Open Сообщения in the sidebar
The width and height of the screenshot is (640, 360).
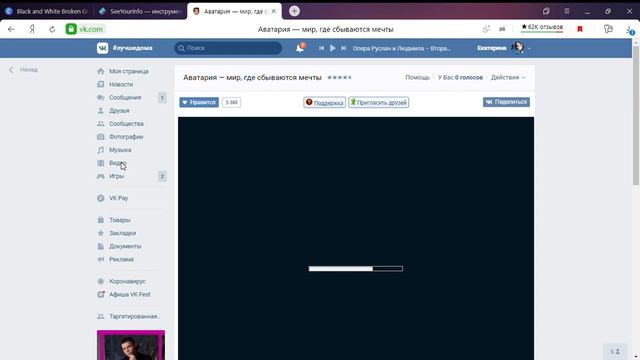pyautogui.click(x=124, y=98)
